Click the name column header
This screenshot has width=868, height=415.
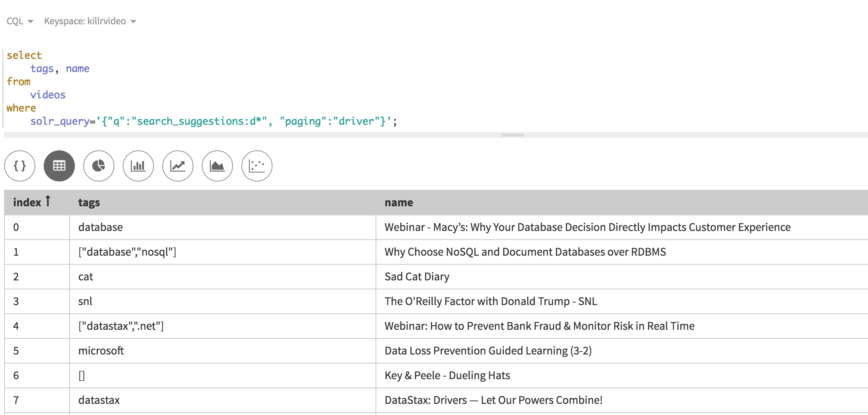[x=399, y=203]
